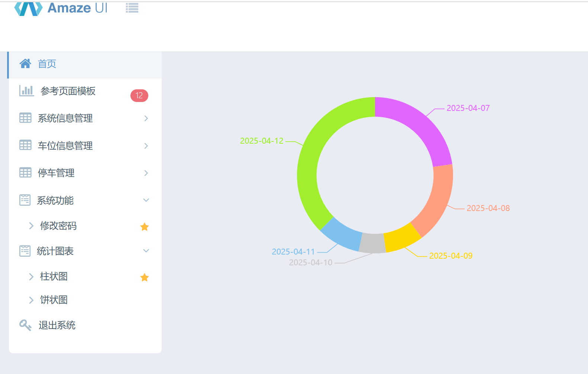Collapse the 系统功能 chevron

coord(146,200)
